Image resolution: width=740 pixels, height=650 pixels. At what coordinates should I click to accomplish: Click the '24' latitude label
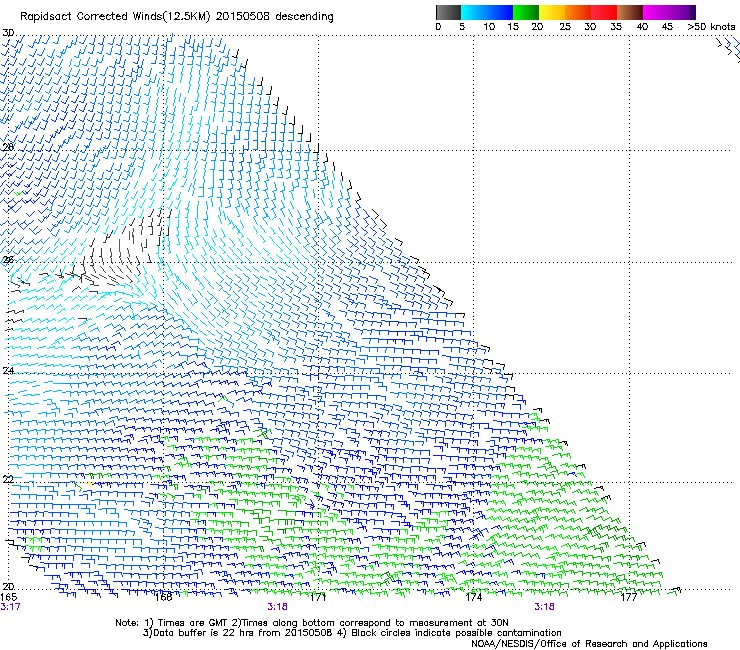[x=8, y=371]
